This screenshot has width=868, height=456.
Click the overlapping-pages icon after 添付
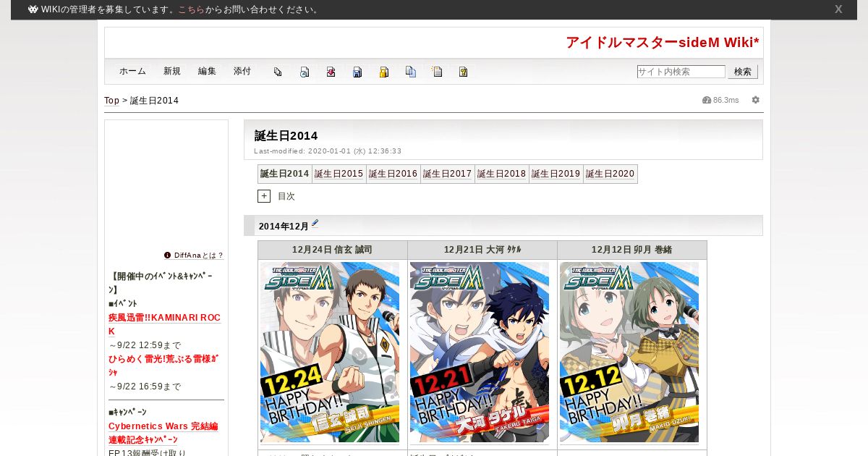(278, 72)
